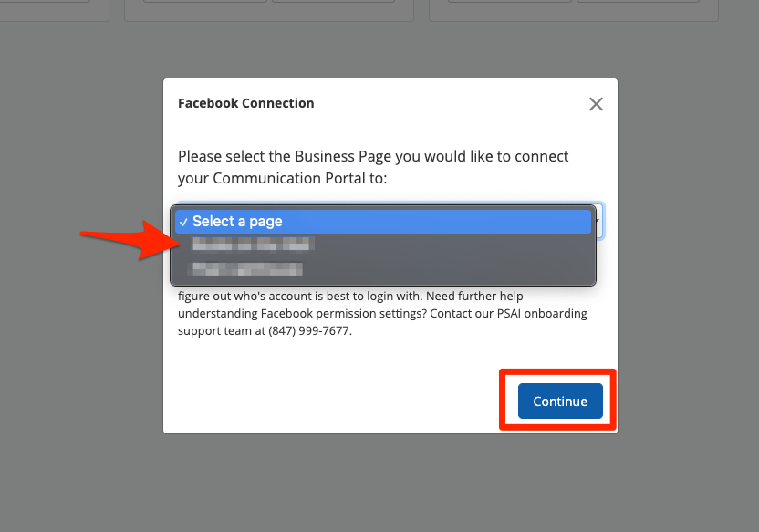Image resolution: width=759 pixels, height=532 pixels.
Task: Click the top-middle background card
Action: coord(268,9)
